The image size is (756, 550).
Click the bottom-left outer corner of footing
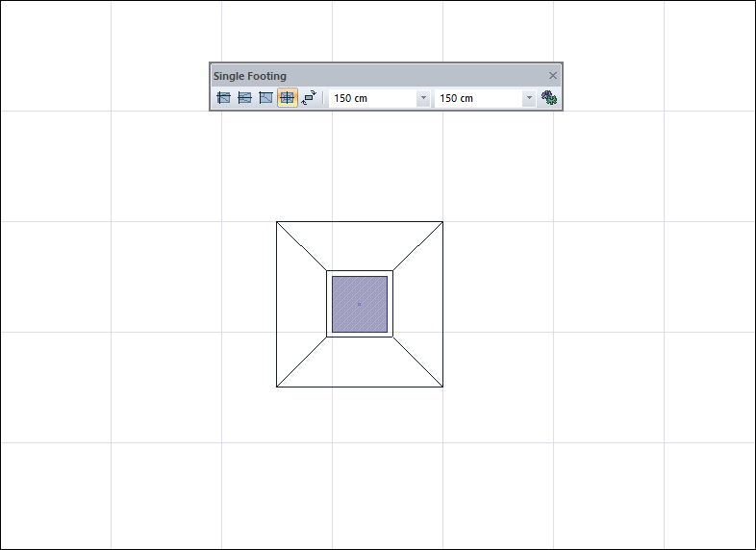277,387
